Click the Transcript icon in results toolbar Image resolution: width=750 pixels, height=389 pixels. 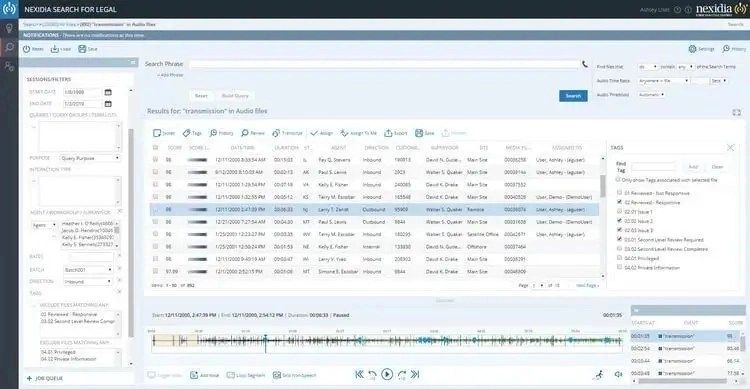coord(276,133)
